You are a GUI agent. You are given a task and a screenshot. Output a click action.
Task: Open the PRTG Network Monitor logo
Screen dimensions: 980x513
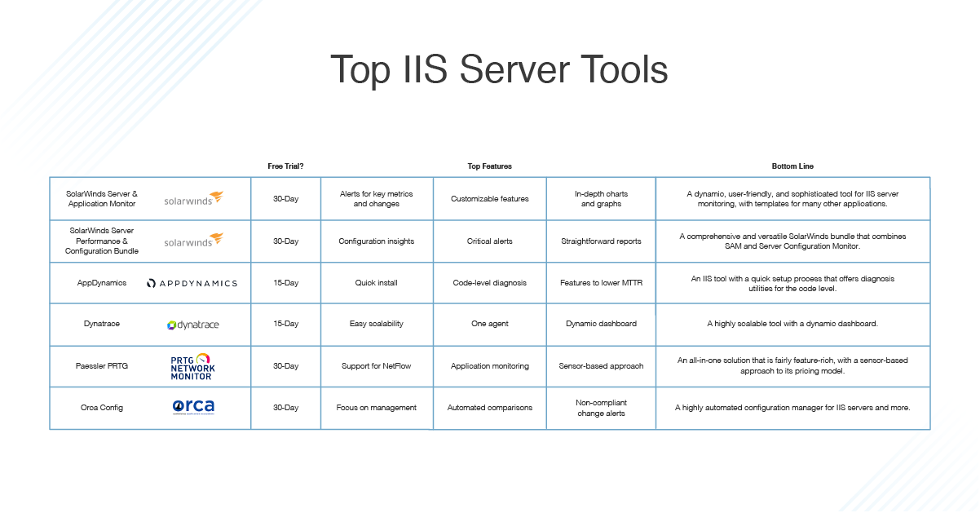coord(192,366)
